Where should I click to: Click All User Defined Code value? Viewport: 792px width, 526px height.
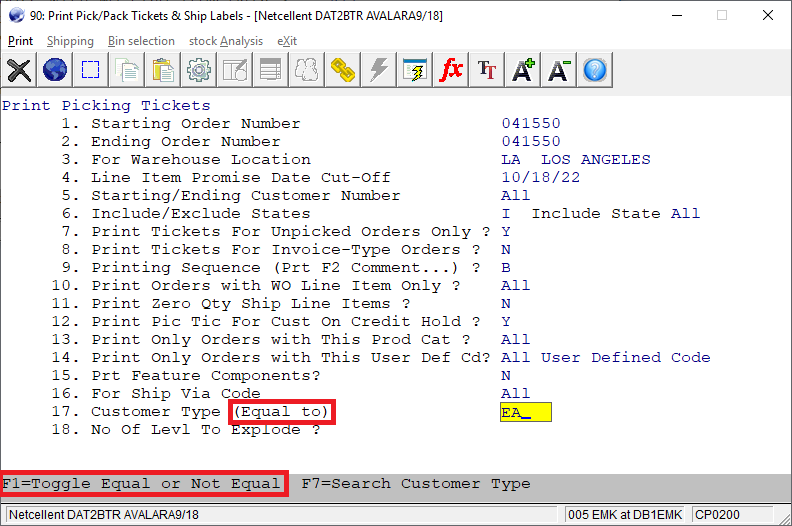pyautogui.click(x=606, y=358)
